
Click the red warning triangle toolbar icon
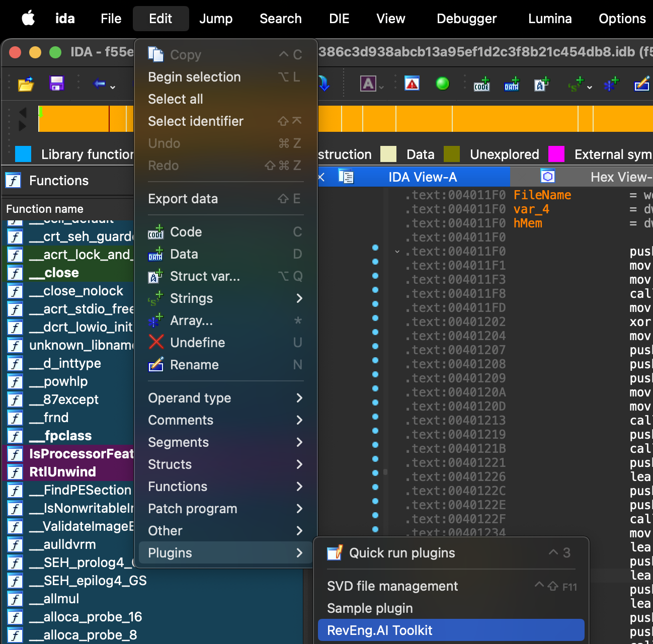[412, 84]
